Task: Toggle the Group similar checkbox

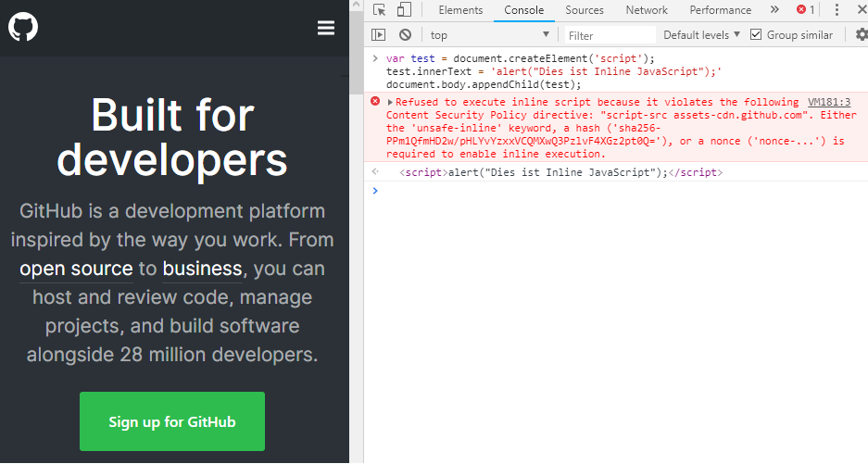Action: tap(756, 35)
